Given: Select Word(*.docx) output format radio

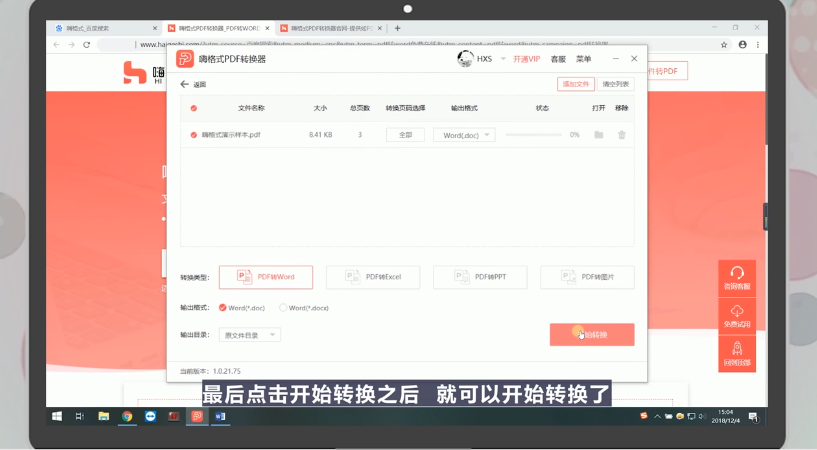Looking at the screenshot, I should pos(283,308).
